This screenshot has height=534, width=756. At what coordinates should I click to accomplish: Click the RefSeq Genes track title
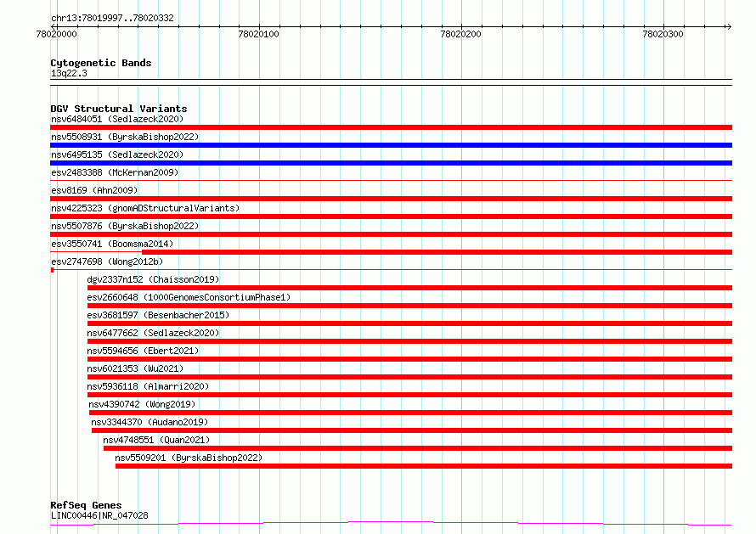[x=86, y=505]
